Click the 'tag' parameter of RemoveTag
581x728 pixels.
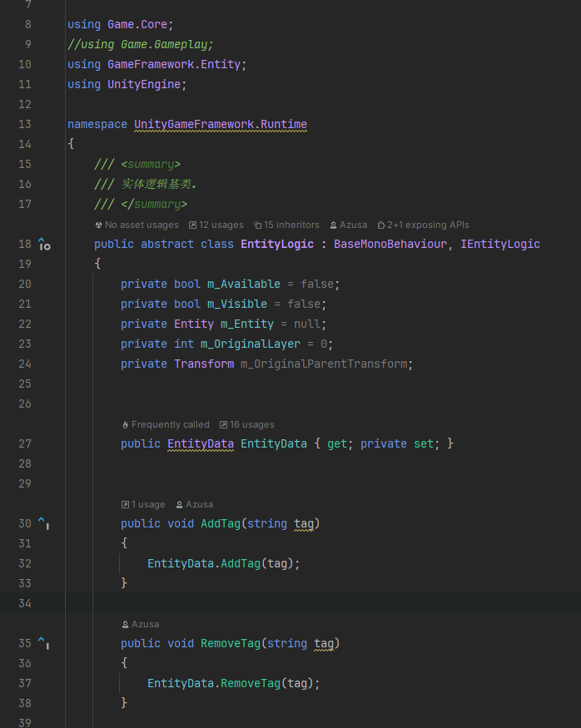click(324, 643)
